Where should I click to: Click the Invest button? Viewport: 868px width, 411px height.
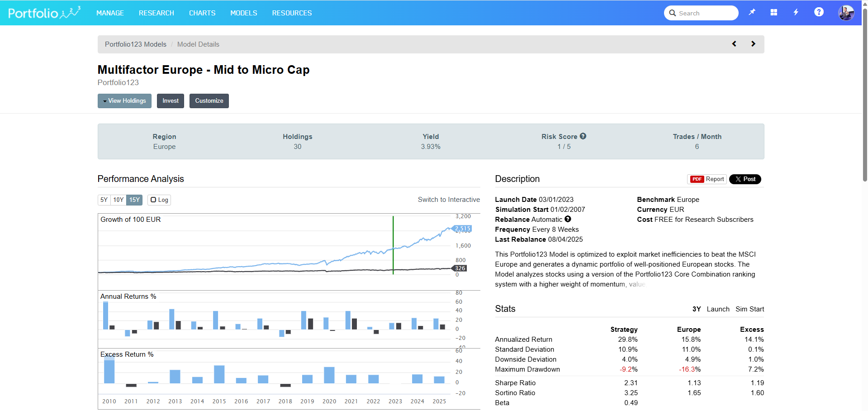coord(171,101)
